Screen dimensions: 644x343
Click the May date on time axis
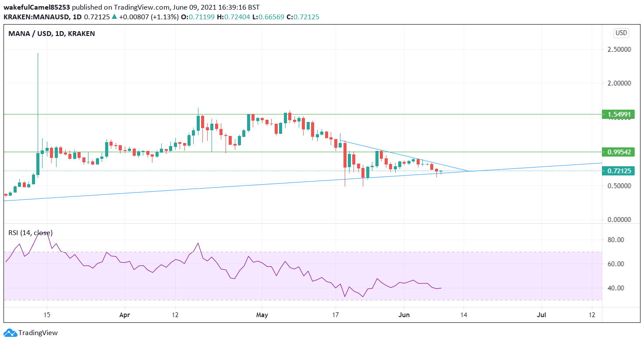click(262, 315)
